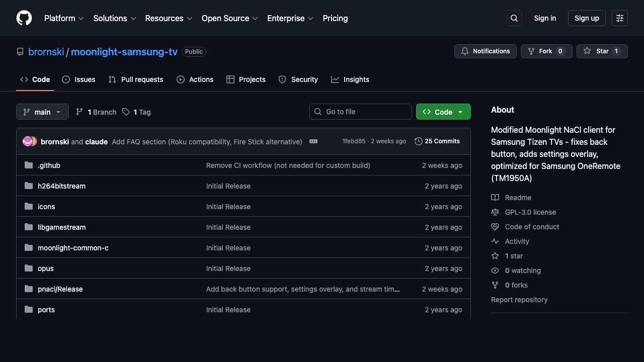Click the fork icon in Fork button

(531, 51)
